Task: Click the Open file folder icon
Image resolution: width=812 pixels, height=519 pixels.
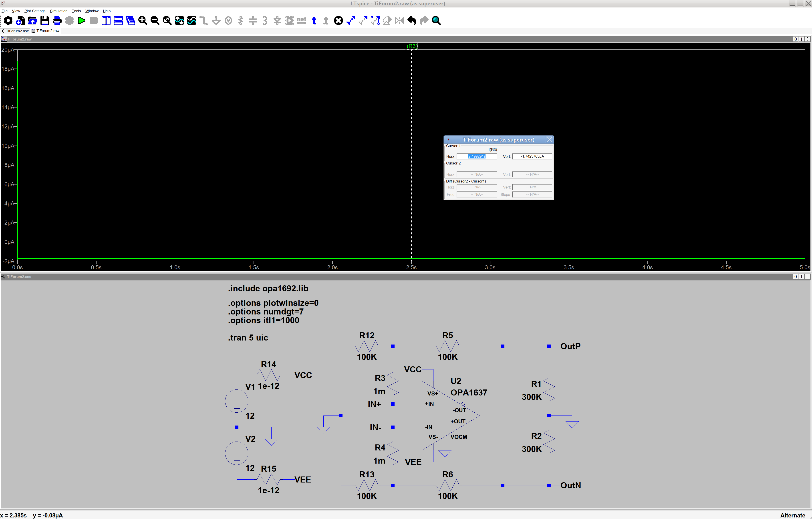Action: click(x=33, y=20)
